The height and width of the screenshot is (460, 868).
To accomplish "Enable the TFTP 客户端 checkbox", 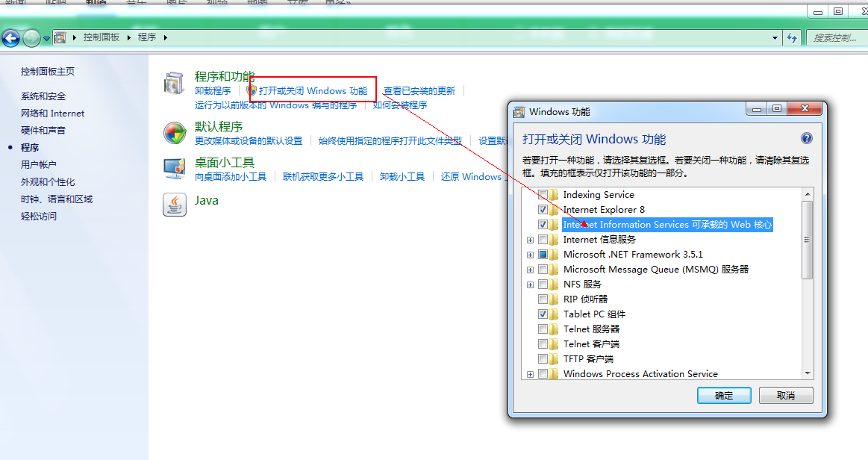I will [x=543, y=359].
